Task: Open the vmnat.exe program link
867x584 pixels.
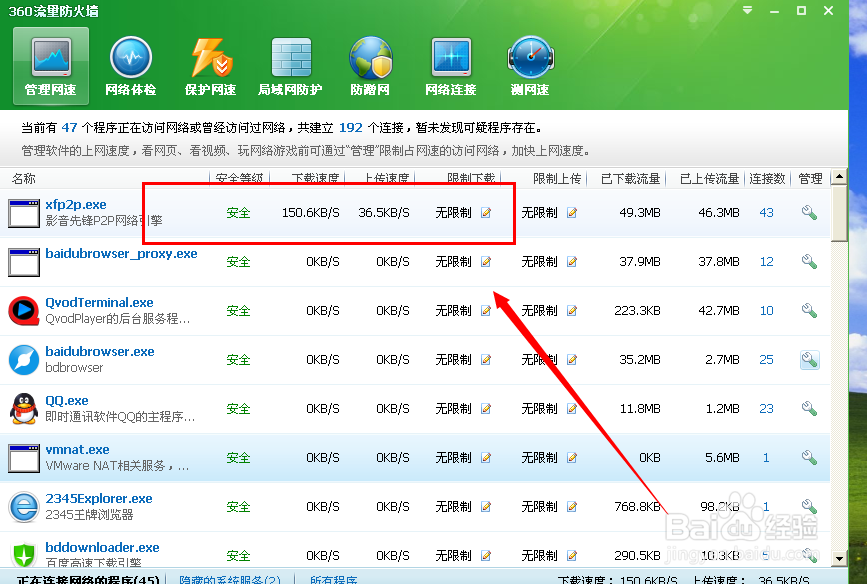Action: (77, 450)
